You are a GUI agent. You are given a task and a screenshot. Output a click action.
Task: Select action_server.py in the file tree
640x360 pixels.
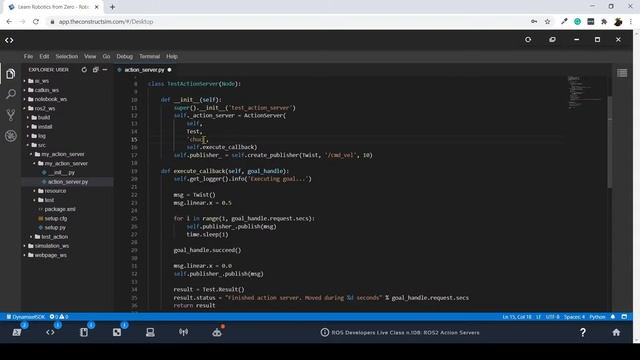pos(68,182)
